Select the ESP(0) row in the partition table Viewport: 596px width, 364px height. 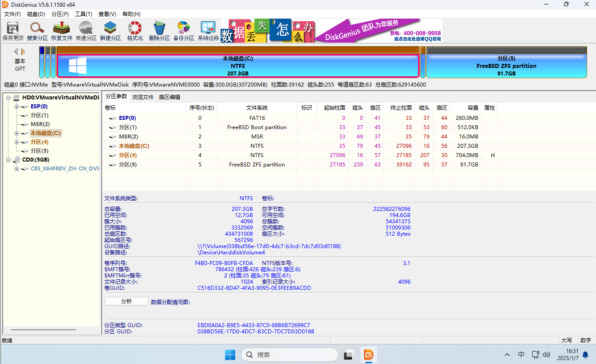[x=300, y=118]
